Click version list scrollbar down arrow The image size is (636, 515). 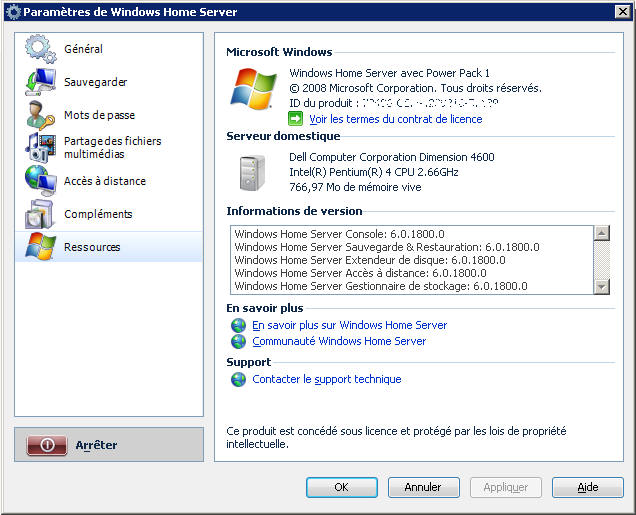pyautogui.click(x=602, y=287)
